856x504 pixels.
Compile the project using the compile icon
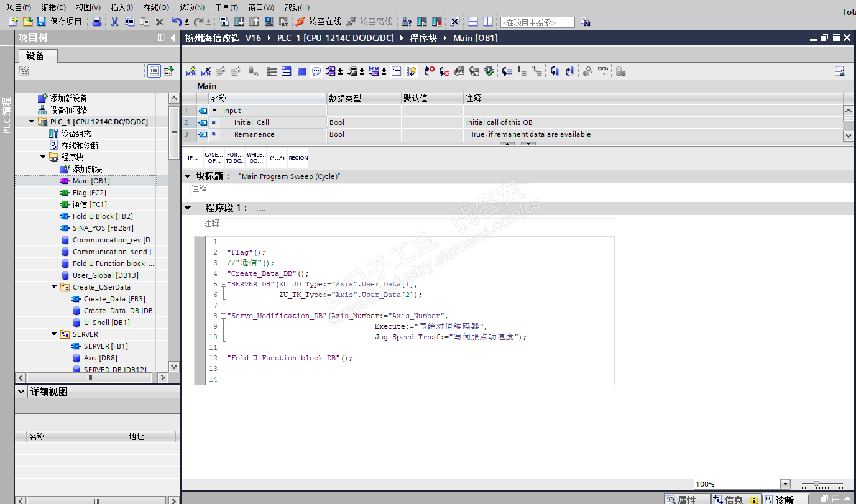tap(224, 22)
